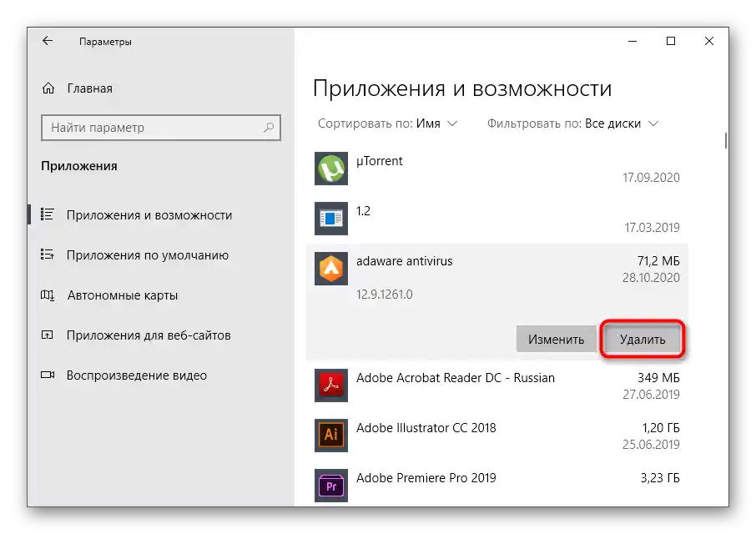Close the Параметры window
The width and height of the screenshot is (756, 534).
[x=708, y=42]
